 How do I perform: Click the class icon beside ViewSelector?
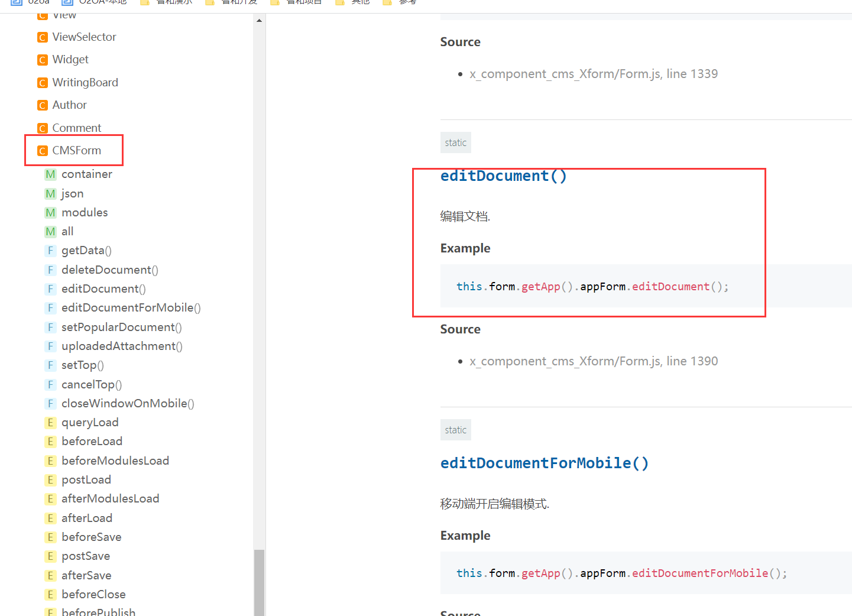[x=43, y=37]
